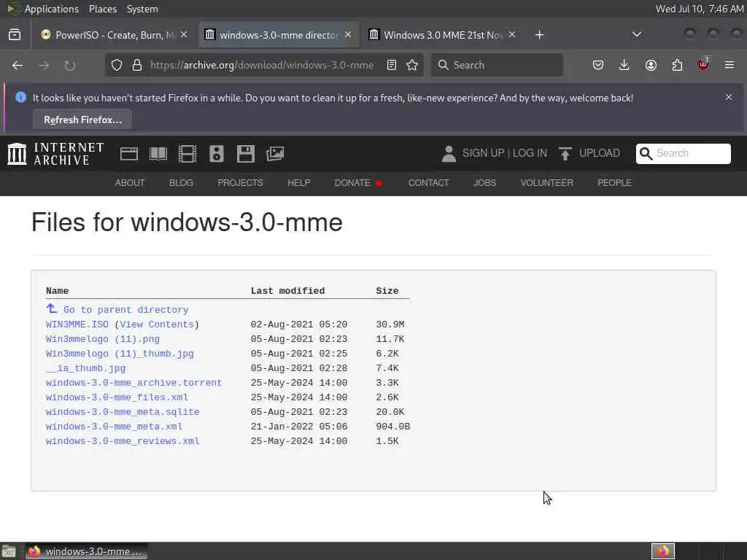This screenshot has width=747, height=560.
Task: Open the DONATE navigation item
Action: [x=358, y=183]
